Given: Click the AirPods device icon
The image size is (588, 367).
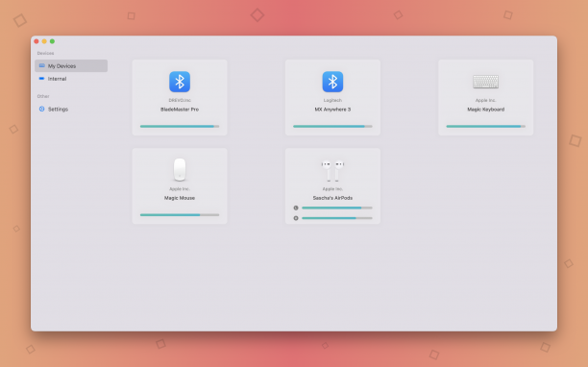Looking at the screenshot, I should pyautogui.click(x=332, y=171).
